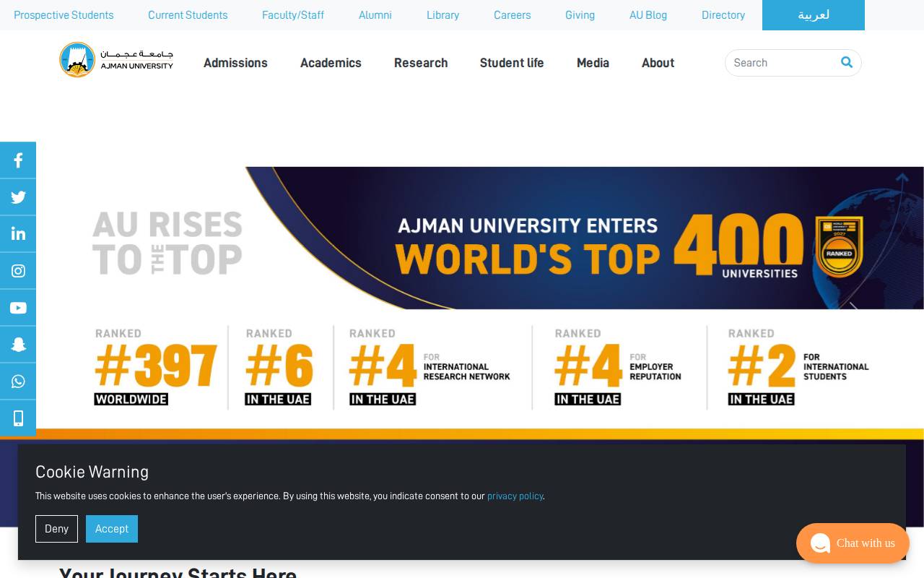This screenshot has width=924, height=578.
Task: Click the World's Top 400 banner
Action: (585, 238)
